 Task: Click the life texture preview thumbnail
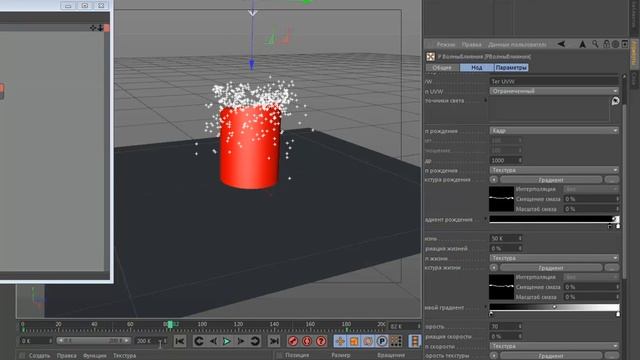[501, 287]
